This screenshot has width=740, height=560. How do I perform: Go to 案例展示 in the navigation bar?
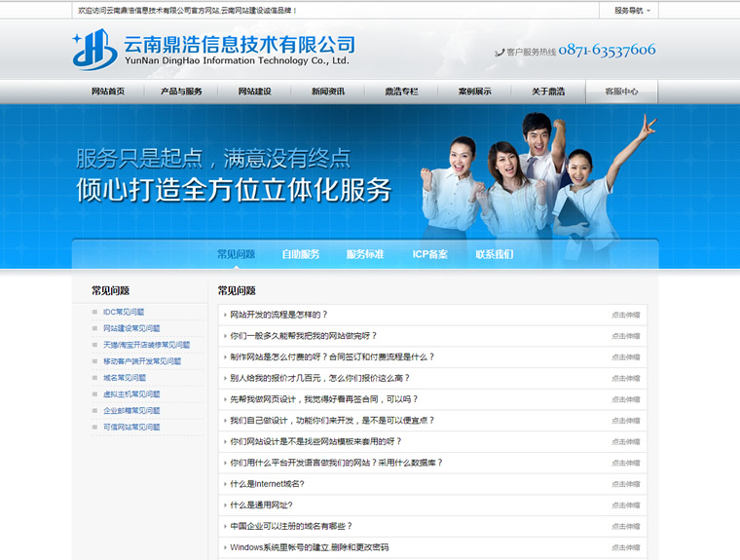tap(475, 92)
